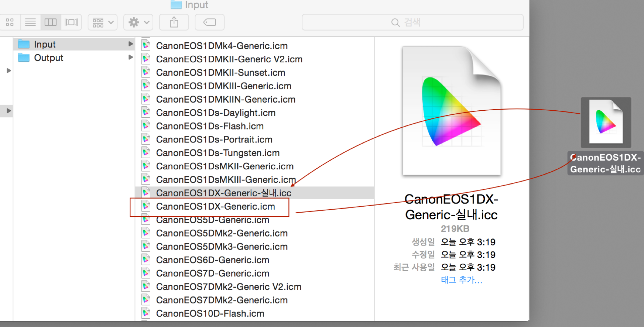Select CanonEOS7DMk2-Generic V2.icm file
This screenshot has width=644, height=327.
click(228, 287)
